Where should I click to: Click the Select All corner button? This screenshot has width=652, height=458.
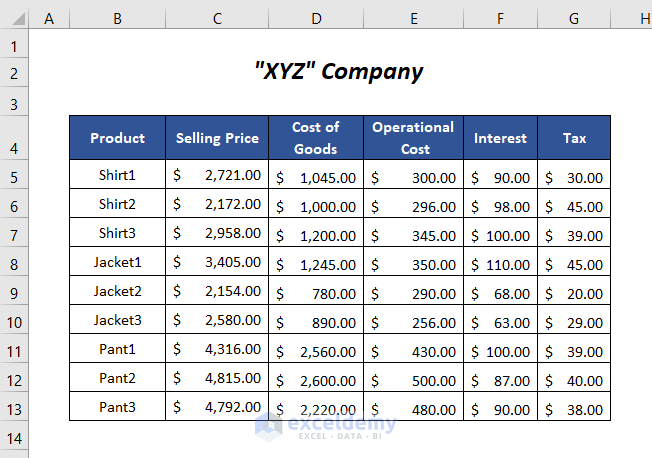14,18
